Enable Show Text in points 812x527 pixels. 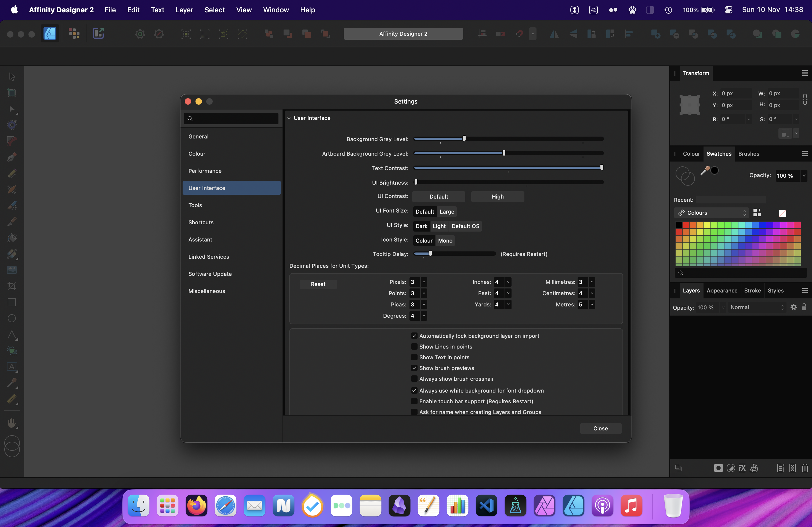(414, 357)
